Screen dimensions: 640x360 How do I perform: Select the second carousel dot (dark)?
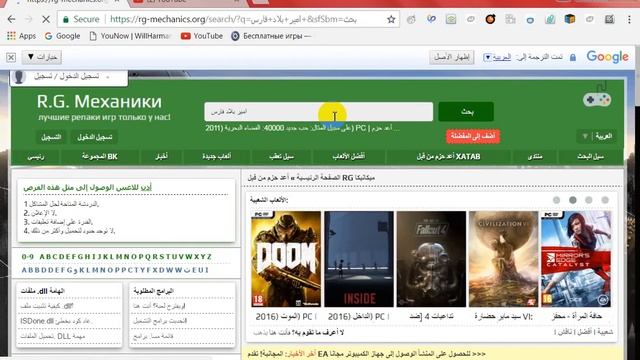(x=573, y=200)
